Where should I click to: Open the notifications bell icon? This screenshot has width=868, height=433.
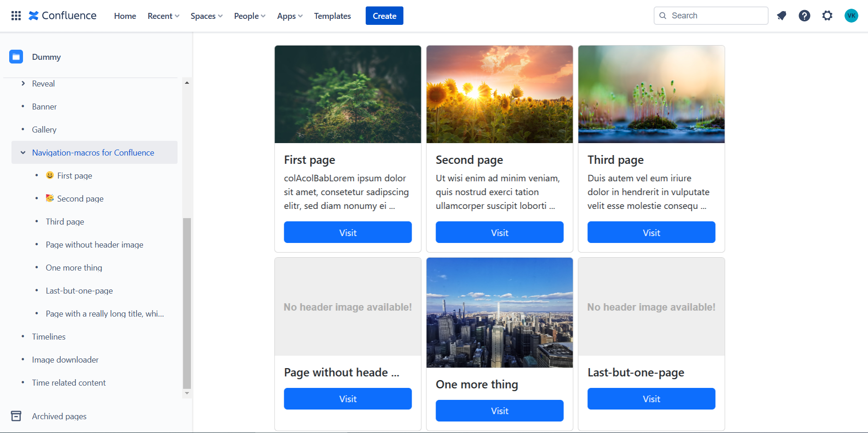[782, 16]
